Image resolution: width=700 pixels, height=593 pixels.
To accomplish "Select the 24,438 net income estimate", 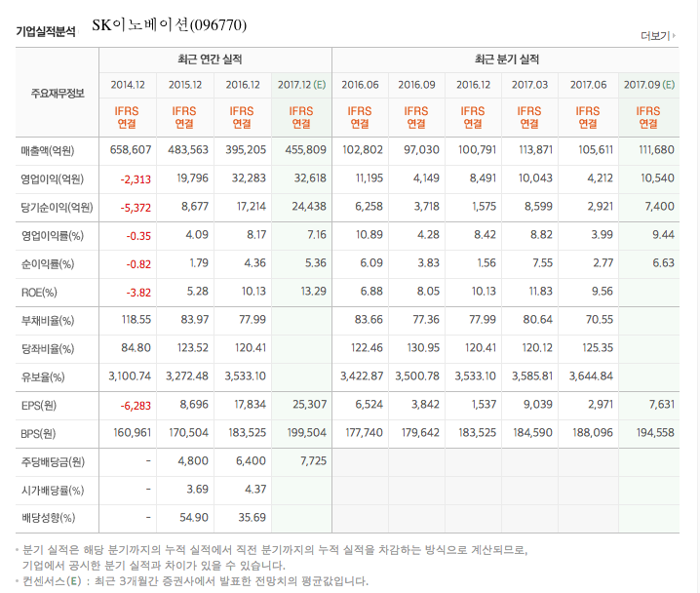I will coord(309,207).
